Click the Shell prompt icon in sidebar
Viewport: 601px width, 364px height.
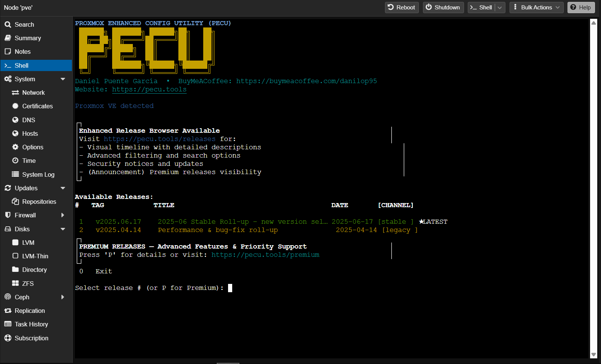click(x=8, y=65)
